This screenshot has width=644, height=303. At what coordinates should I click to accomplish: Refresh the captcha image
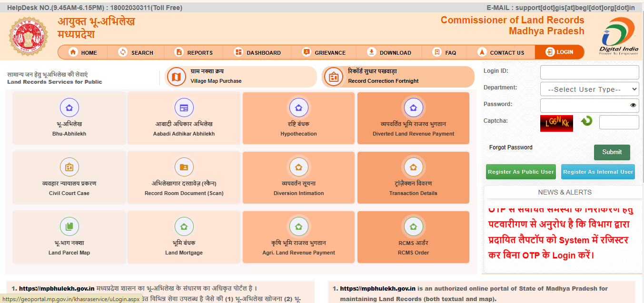[587, 121]
